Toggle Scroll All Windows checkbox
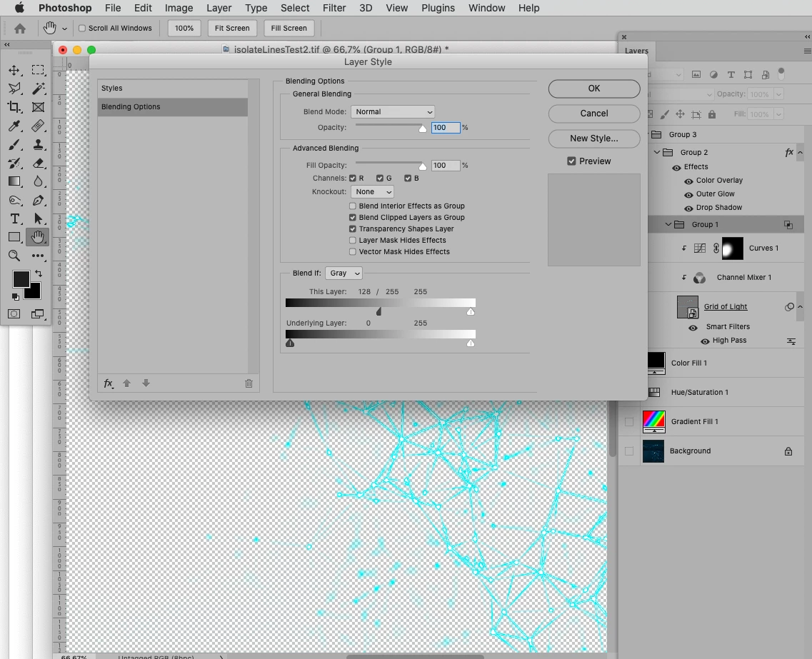 [82, 28]
